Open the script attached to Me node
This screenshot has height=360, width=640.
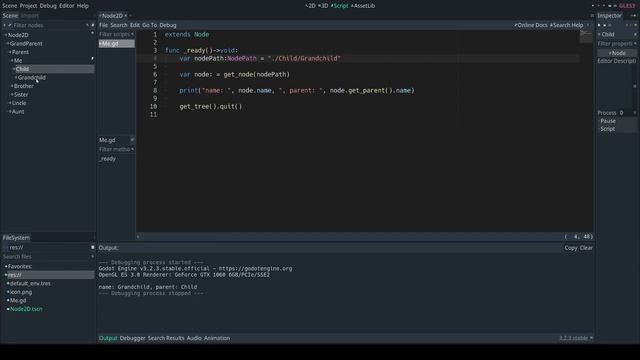92,59
